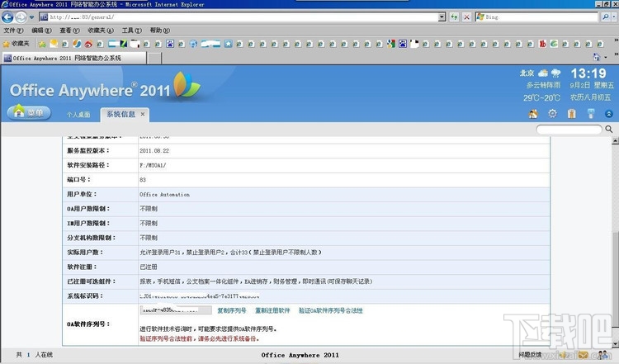Click the Bing search magnifier button
The width and height of the screenshot is (619, 364).
pos(605,17)
